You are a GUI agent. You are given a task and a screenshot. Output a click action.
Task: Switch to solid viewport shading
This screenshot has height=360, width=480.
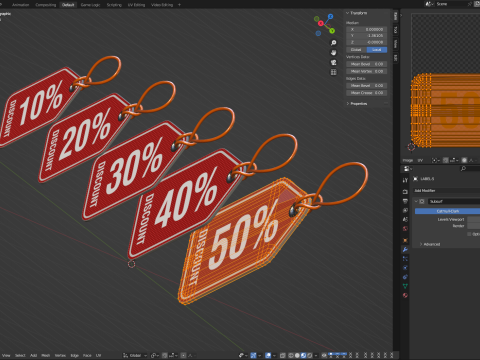click(x=297, y=355)
